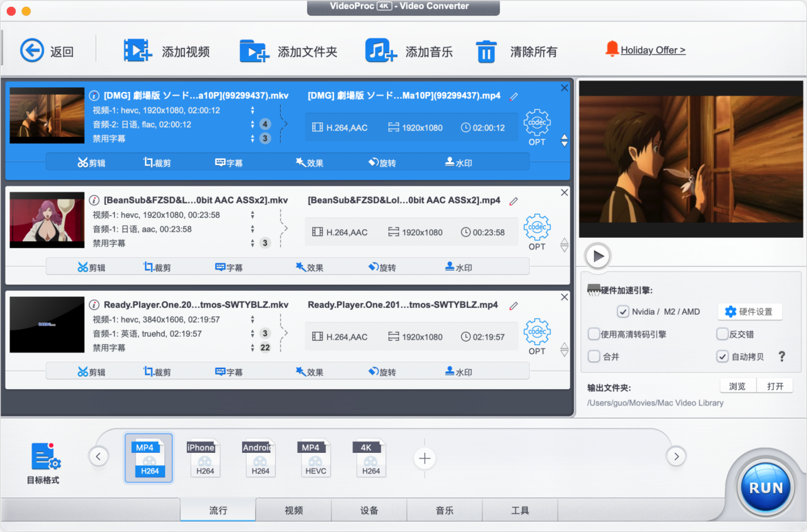
Task: Enable 合并 merge checkbox
Action: tap(594, 356)
